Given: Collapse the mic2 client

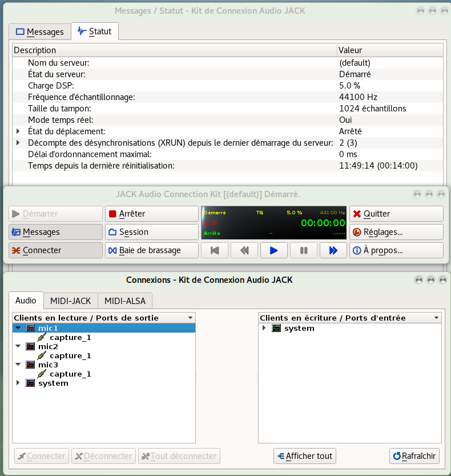Looking at the screenshot, I should [x=18, y=346].
